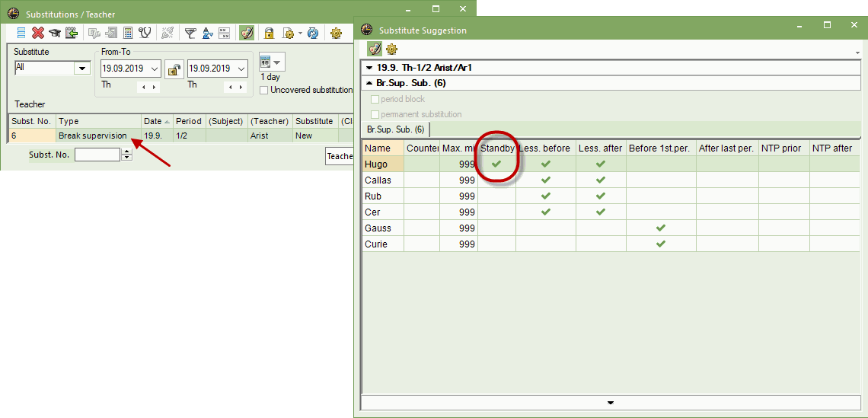
Task: Click the Name column header in suggestions
Action: pyautogui.click(x=383, y=148)
